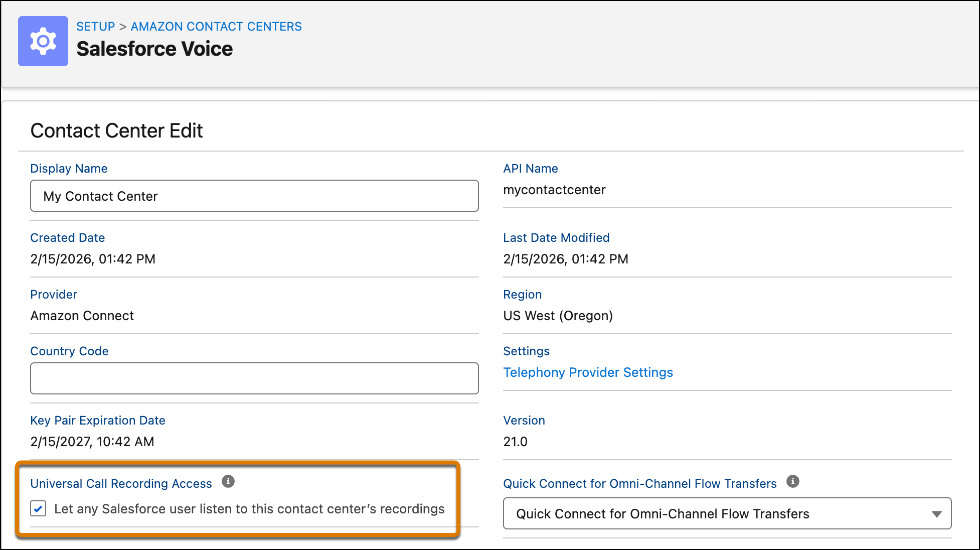This screenshot has width=980, height=550.
Task: Click the Contact Center Edit heading
Action: [x=116, y=131]
